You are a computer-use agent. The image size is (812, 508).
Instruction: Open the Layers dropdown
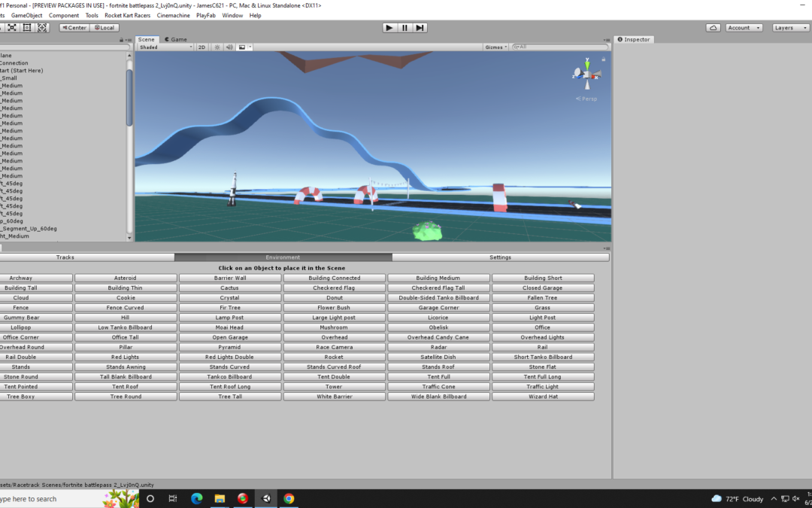(790, 28)
